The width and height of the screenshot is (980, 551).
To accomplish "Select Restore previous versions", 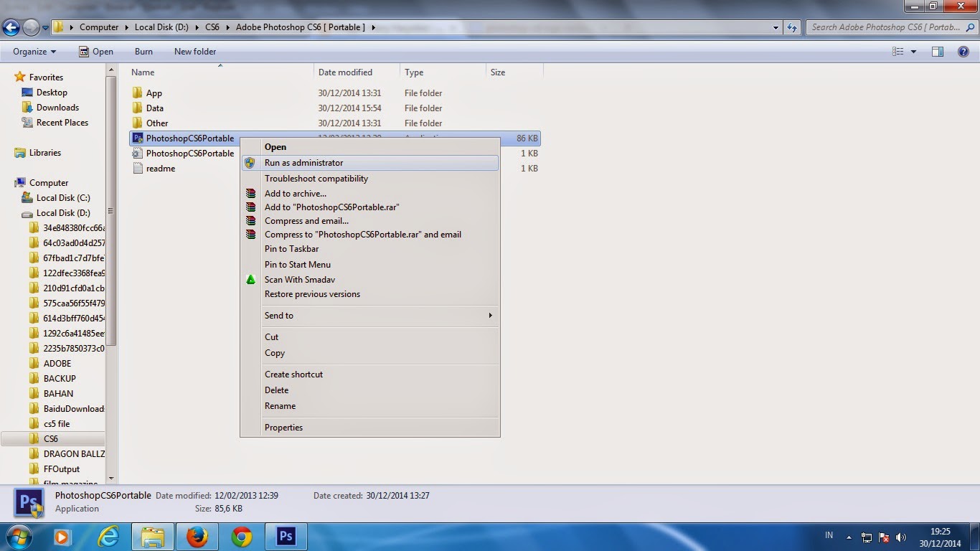I will 370,294.
